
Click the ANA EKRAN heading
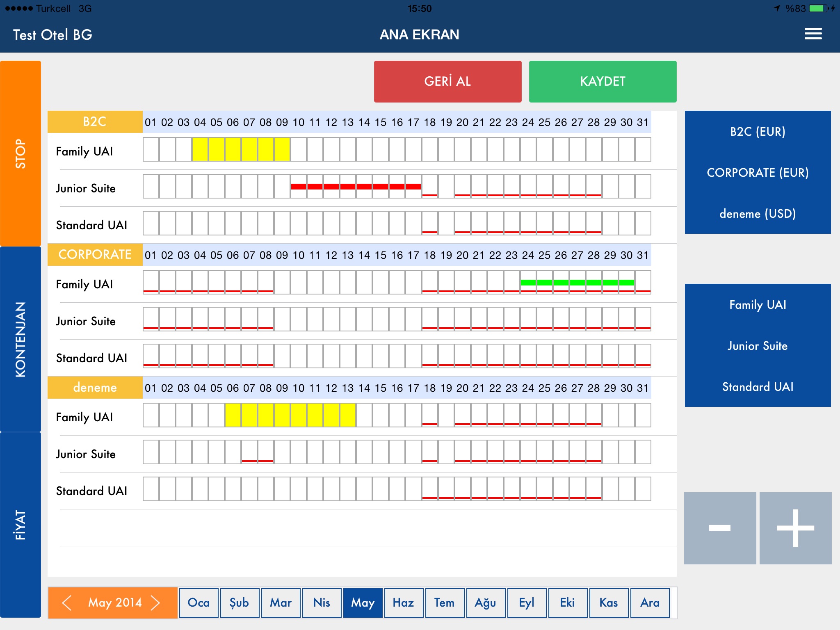[x=419, y=34]
